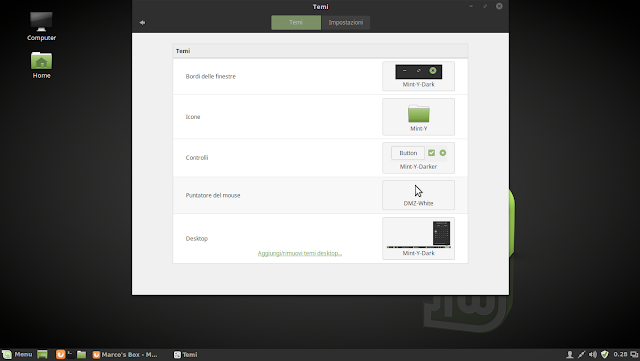Open the user applet in tray

[569, 354]
